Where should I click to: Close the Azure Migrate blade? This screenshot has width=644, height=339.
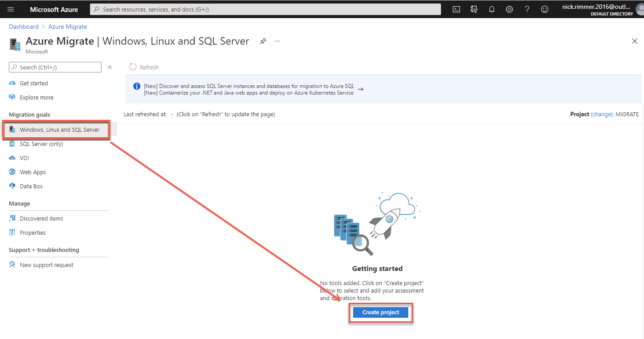point(635,41)
